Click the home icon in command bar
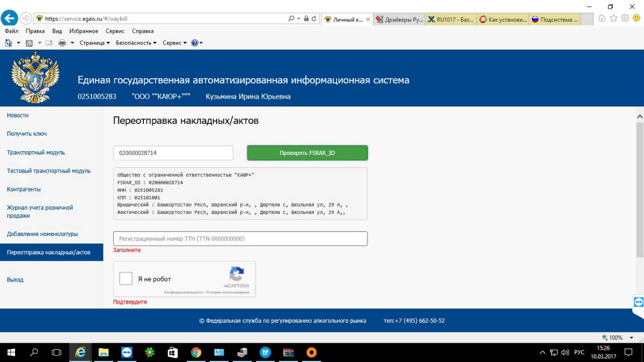644x362 pixels. [9, 43]
